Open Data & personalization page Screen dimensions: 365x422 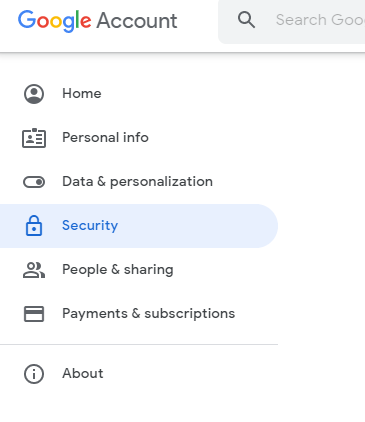[x=137, y=182]
